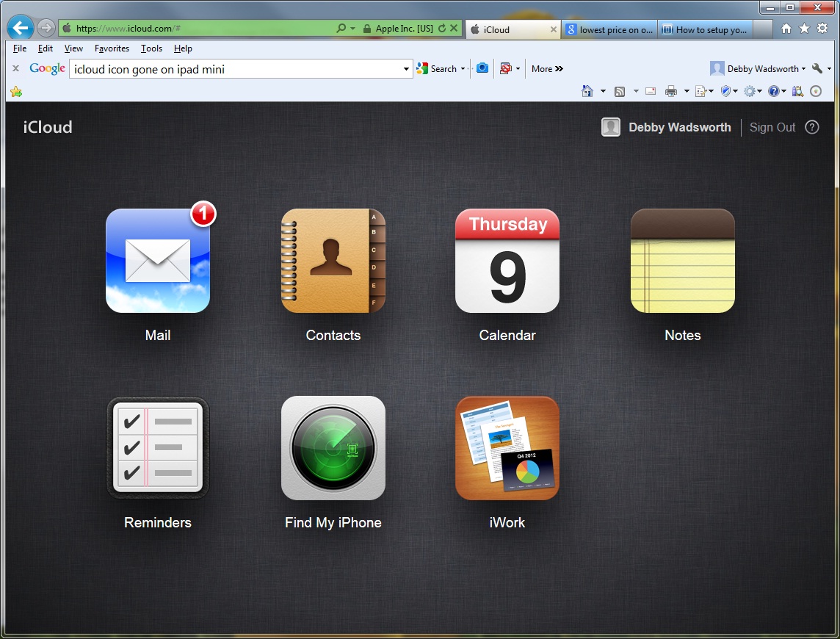Viewport: 840px width, 639px height.
Task: Show More Google toolbar buttons
Action: [x=547, y=68]
